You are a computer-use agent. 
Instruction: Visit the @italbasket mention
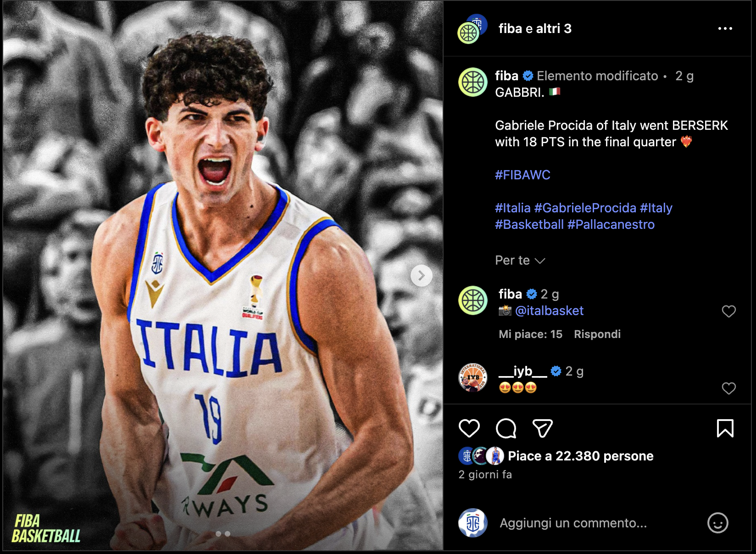pyautogui.click(x=549, y=310)
